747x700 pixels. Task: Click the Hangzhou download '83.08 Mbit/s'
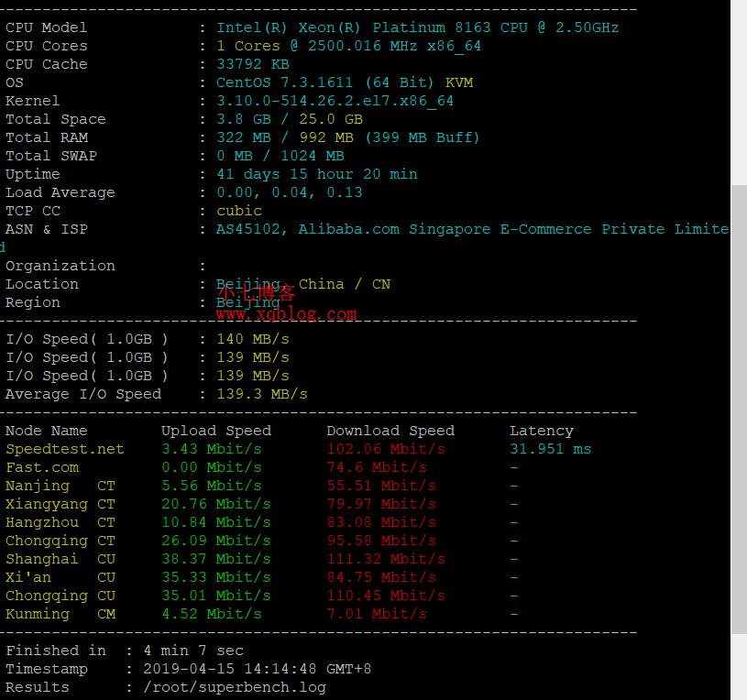coord(381,522)
